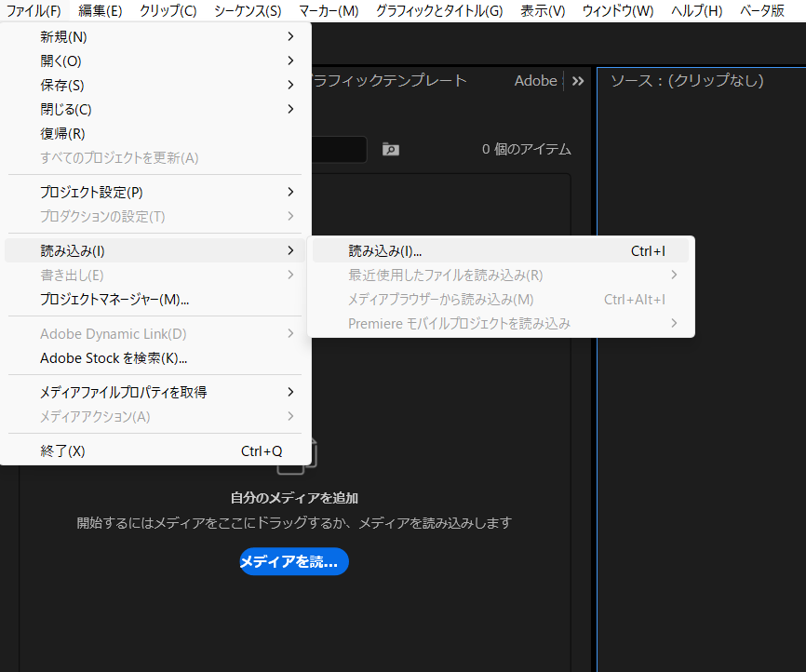Switch to the Adobe panel tab
This screenshot has height=672, width=806.
coord(535,81)
